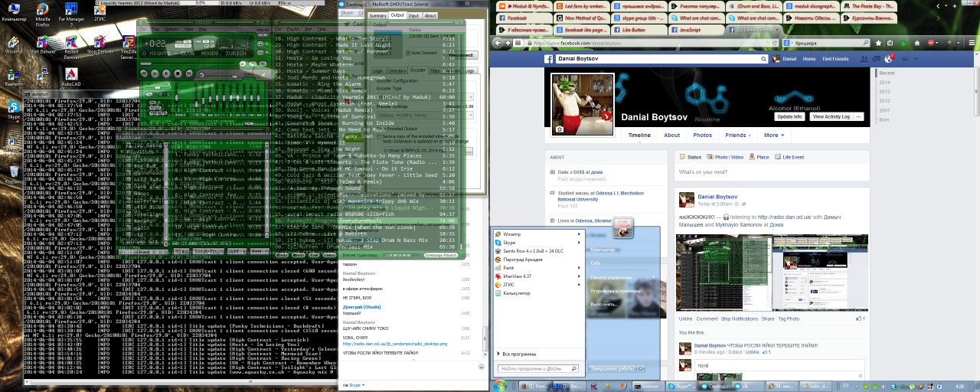
Task: Click the camera icon on the profile picture
Action: click(560, 129)
